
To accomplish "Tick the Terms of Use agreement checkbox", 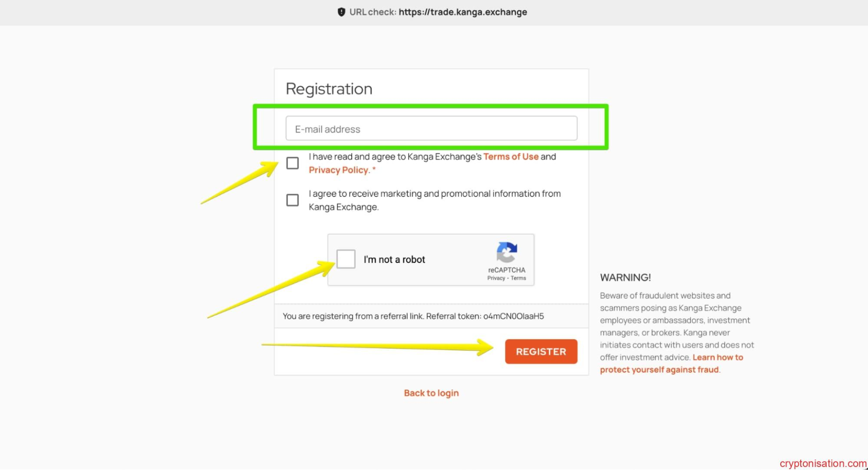I will 292,163.
